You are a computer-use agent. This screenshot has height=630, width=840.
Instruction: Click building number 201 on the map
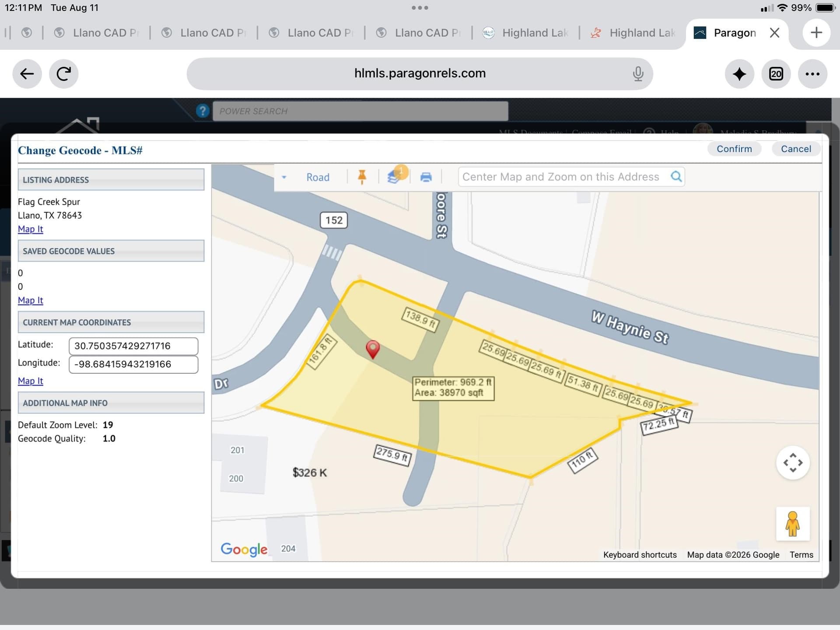point(238,450)
